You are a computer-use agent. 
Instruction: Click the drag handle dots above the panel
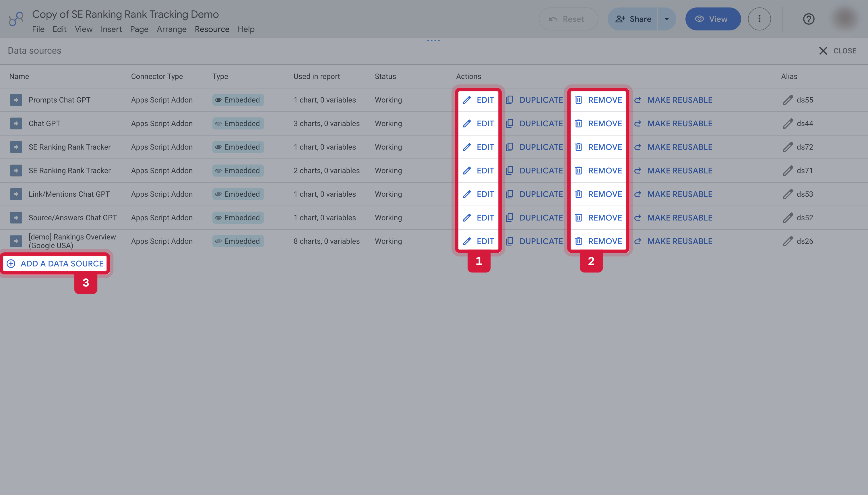click(433, 40)
